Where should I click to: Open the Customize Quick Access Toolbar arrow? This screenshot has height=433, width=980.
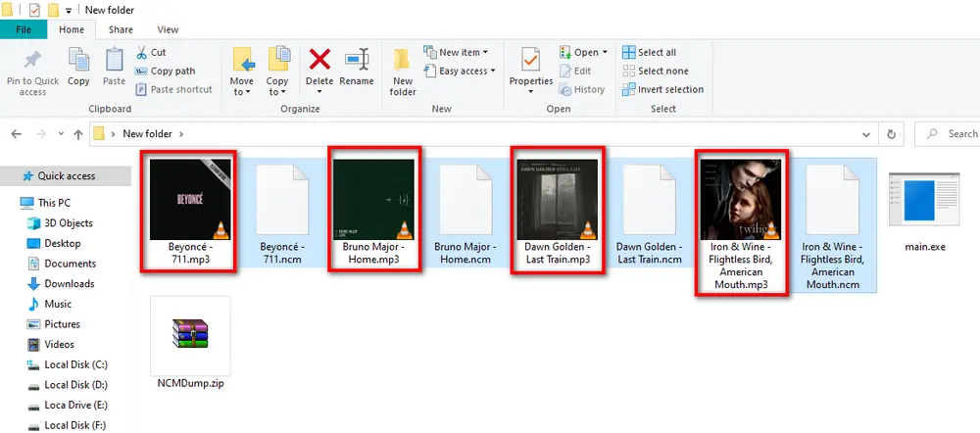tap(68, 11)
